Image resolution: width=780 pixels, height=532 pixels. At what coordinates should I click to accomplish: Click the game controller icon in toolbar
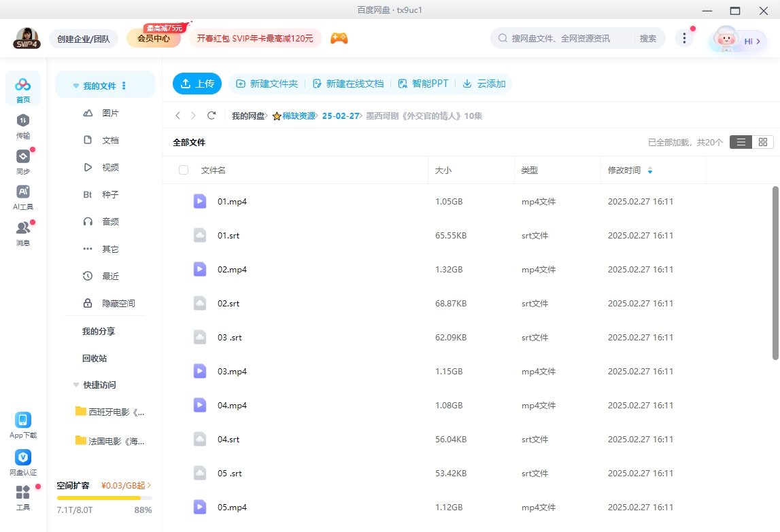[339, 38]
